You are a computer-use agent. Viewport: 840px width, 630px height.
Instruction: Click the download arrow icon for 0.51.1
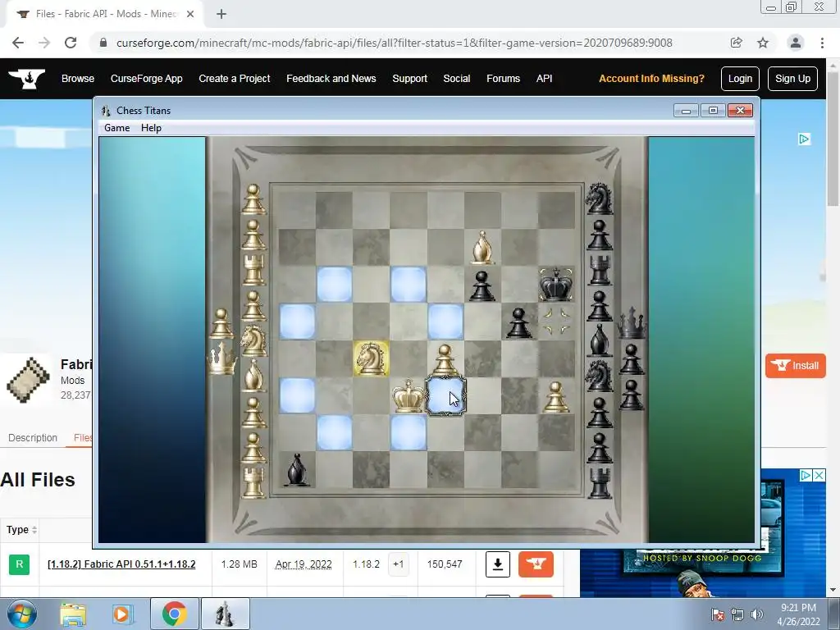[x=498, y=564]
